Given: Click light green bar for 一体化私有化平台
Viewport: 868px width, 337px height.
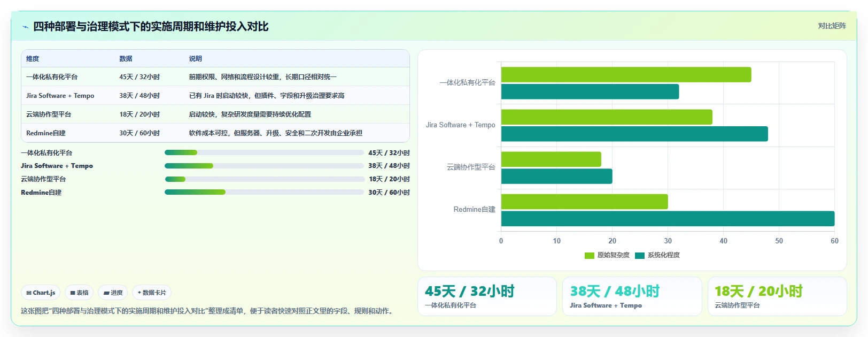Looking at the screenshot, I should pos(626,75).
